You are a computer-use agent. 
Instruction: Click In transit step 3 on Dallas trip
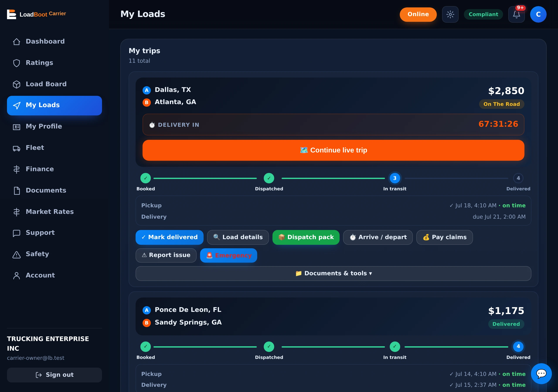395,178
